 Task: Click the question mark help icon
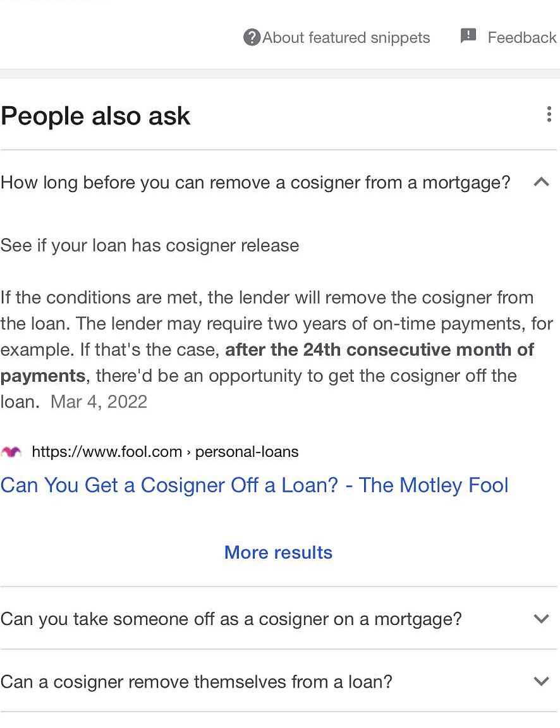[x=252, y=37]
